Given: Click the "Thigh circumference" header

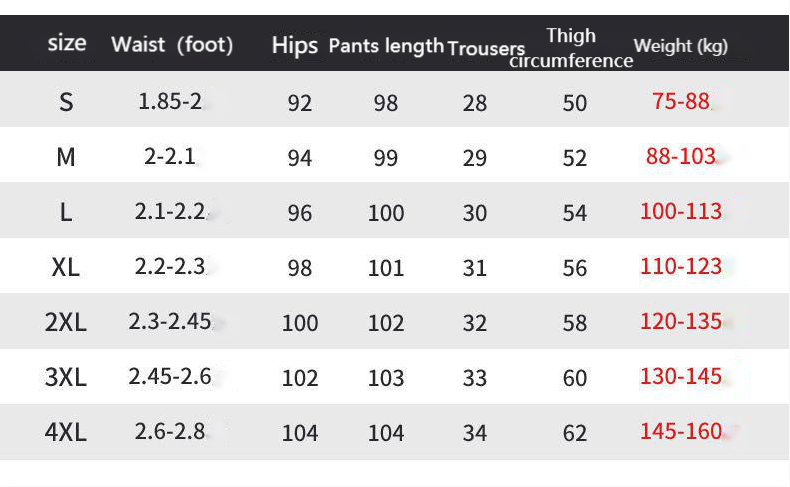Looking at the screenshot, I should [571, 48].
